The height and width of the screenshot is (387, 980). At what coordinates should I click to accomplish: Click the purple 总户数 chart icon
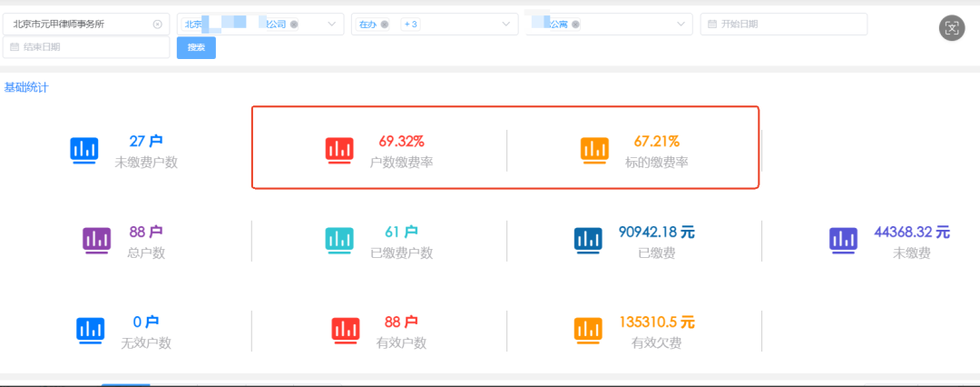97,239
